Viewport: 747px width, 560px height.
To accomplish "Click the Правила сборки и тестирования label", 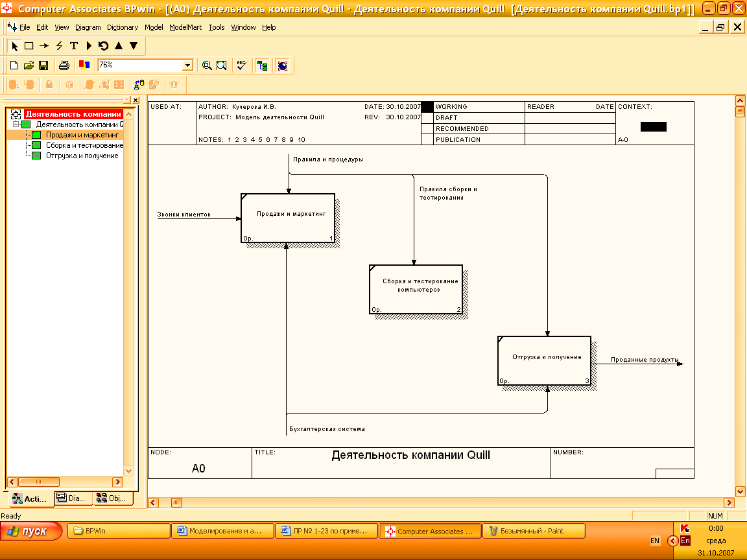I will pyautogui.click(x=448, y=193).
